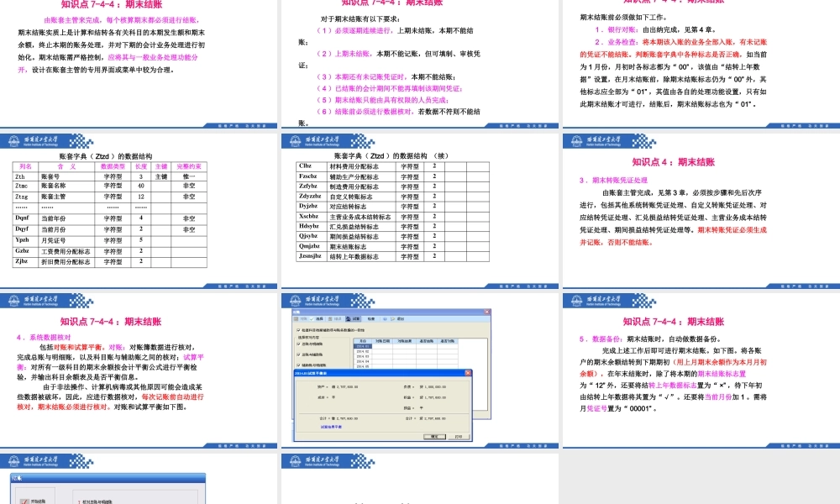Select the 2014.01 row in the month table
This screenshot has width=840, height=504.
(x=361, y=346)
